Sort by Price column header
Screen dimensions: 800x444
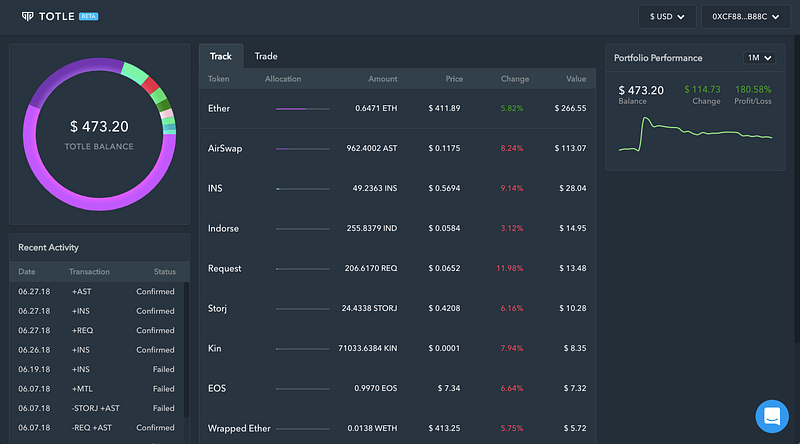(454, 79)
